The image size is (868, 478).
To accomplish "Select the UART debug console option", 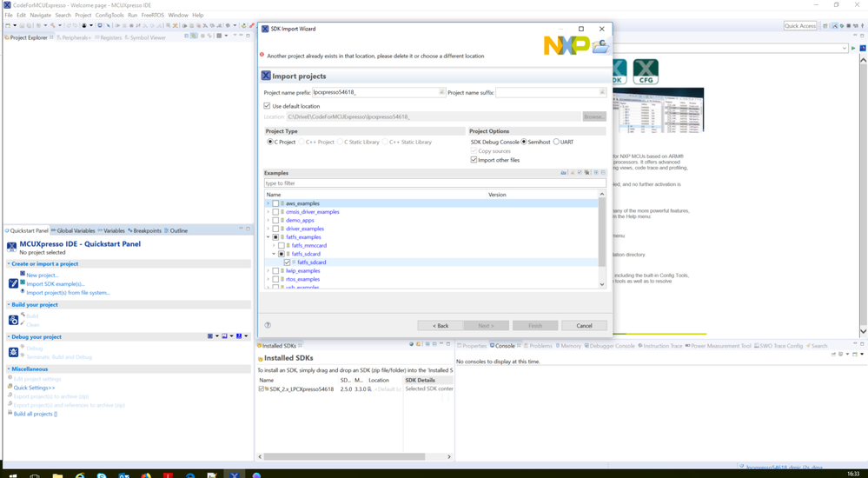I will pos(556,142).
